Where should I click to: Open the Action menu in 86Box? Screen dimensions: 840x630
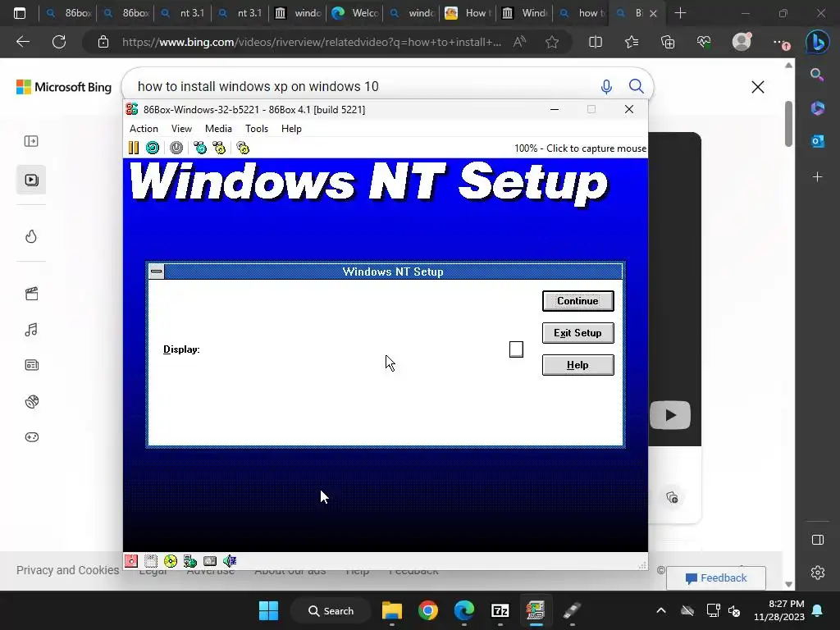point(144,129)
